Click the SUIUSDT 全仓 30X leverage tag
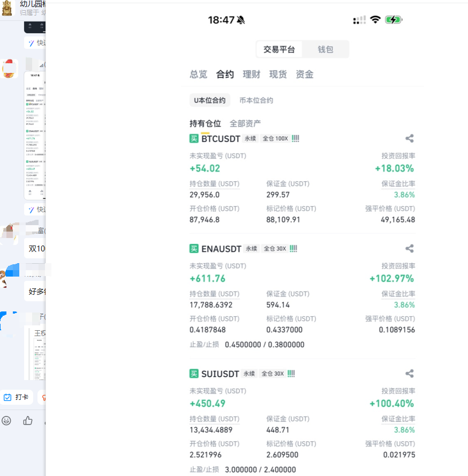 coord(273,374)
